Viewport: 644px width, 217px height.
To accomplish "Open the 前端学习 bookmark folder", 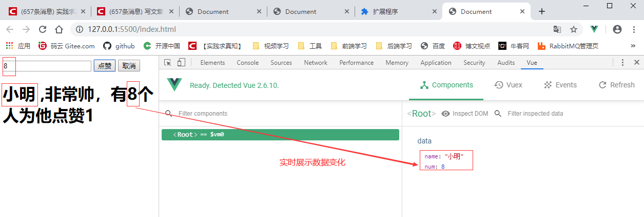I will coord(348,46).
